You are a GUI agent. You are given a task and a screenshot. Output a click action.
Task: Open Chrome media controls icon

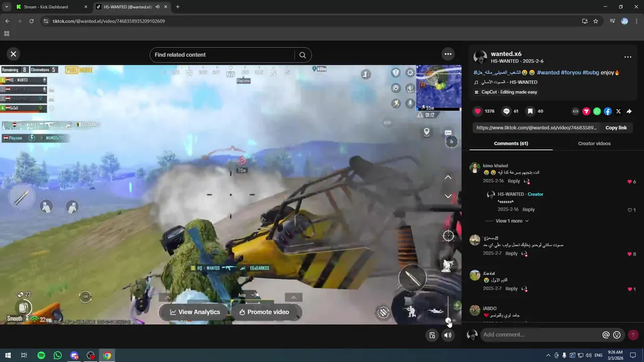612,21
